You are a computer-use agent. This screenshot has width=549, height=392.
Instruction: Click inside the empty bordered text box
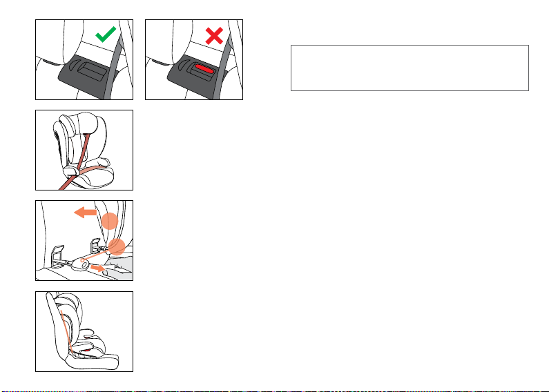click(410, 68)
